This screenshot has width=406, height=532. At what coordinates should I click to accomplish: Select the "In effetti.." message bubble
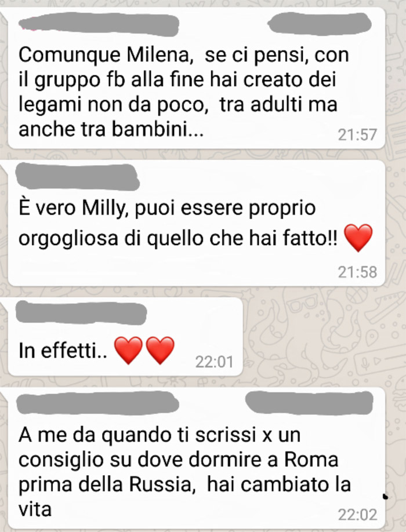tap(125, 337)
